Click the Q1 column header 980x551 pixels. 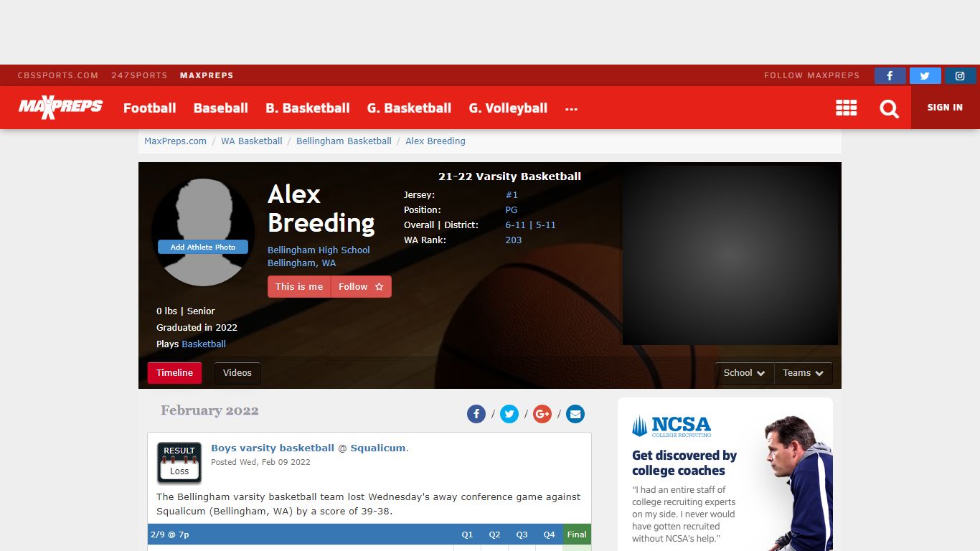click(x=468, y=534)
